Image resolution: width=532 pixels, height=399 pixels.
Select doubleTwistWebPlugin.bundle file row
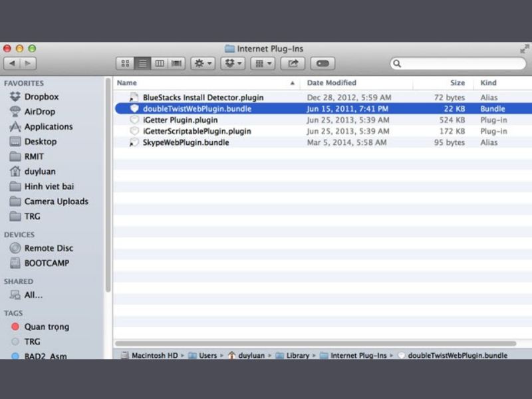point(323,108)
